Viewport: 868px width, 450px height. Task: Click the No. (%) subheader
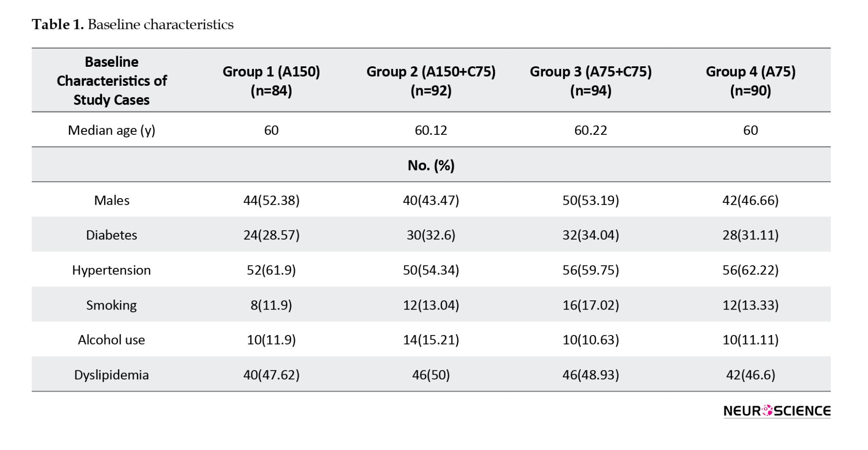coord(431,165)
